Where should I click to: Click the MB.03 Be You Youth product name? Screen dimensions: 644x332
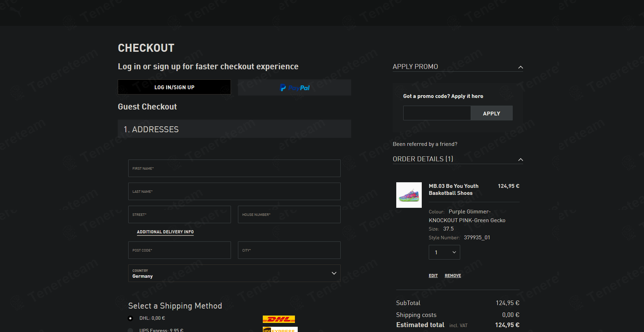point(454,190)
